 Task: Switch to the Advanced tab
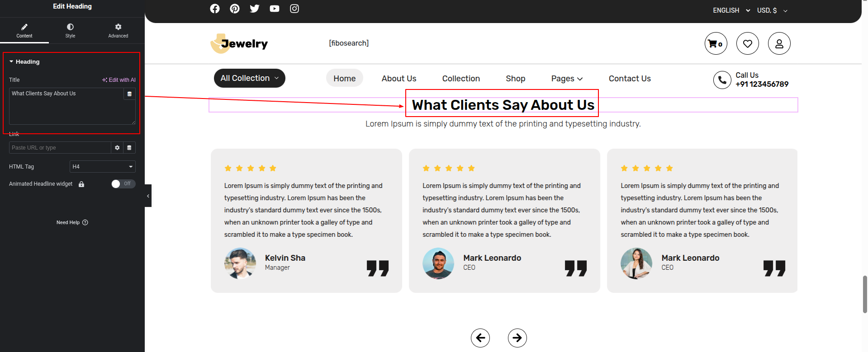coord(118,30)
